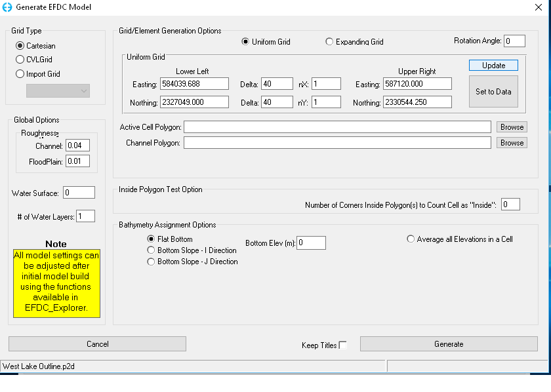Click West Lake Outline.p2d status text
551x392 pixels.
(x=38, y=366)
